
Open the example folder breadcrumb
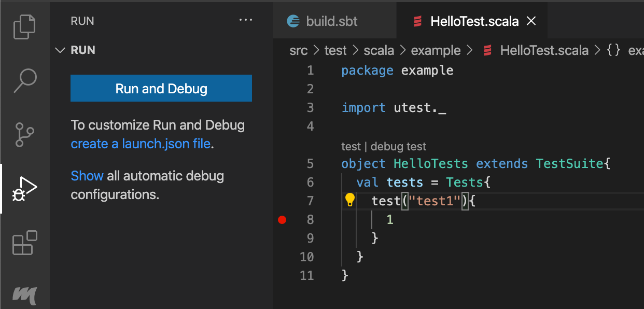click(436, 50)
